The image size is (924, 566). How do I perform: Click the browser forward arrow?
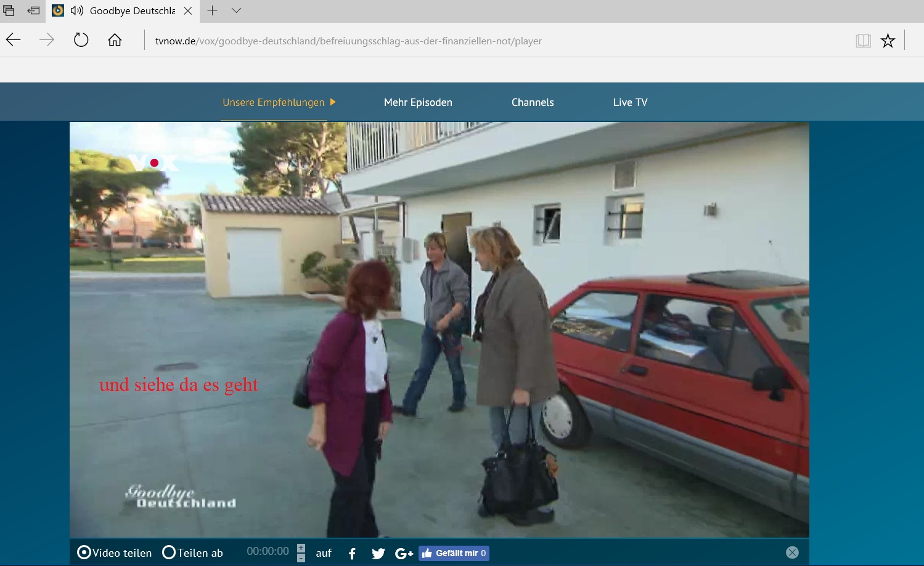[x=47, y=41]
